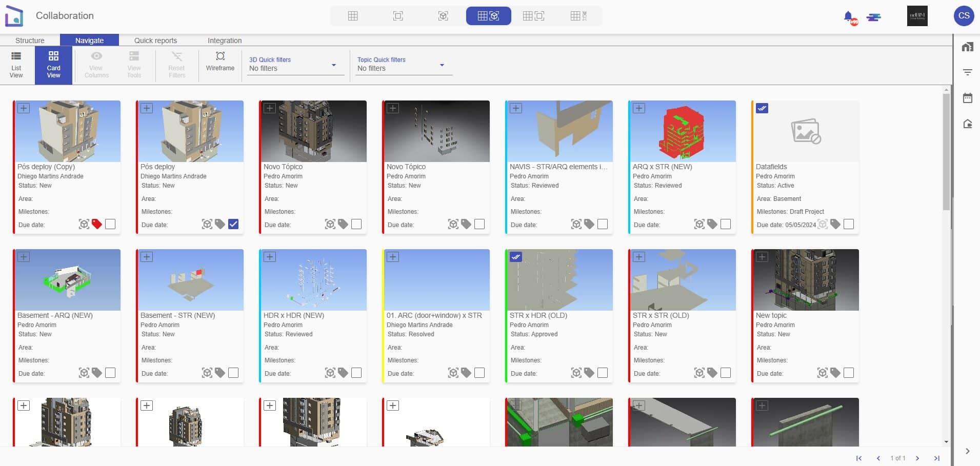Switch to List View
This screenshot has width=980, height=466.
coord(16,65)
